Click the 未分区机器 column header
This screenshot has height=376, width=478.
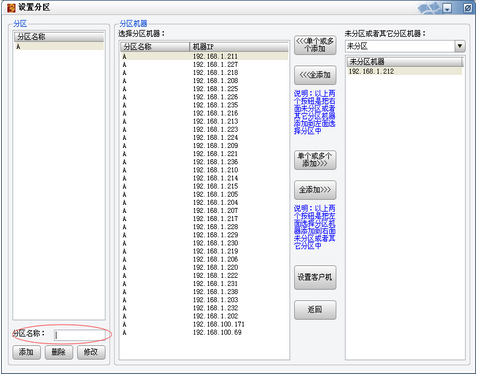pos(405,62)
